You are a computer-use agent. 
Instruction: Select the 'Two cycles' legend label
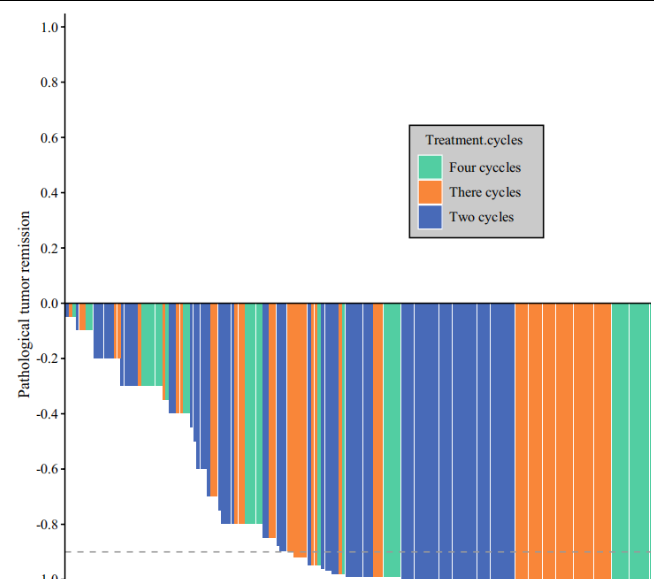(481, 217)
